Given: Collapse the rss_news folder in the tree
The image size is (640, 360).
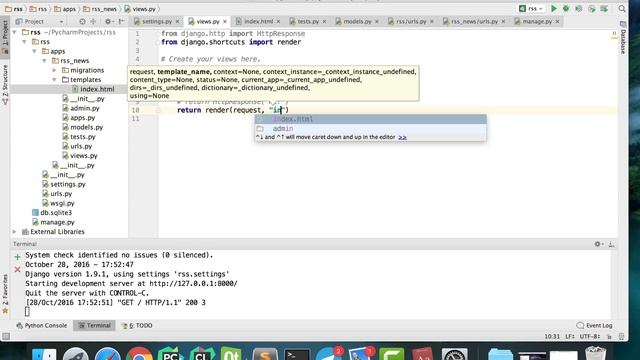Looking at the screenshot, I should (x=44, y=60).
